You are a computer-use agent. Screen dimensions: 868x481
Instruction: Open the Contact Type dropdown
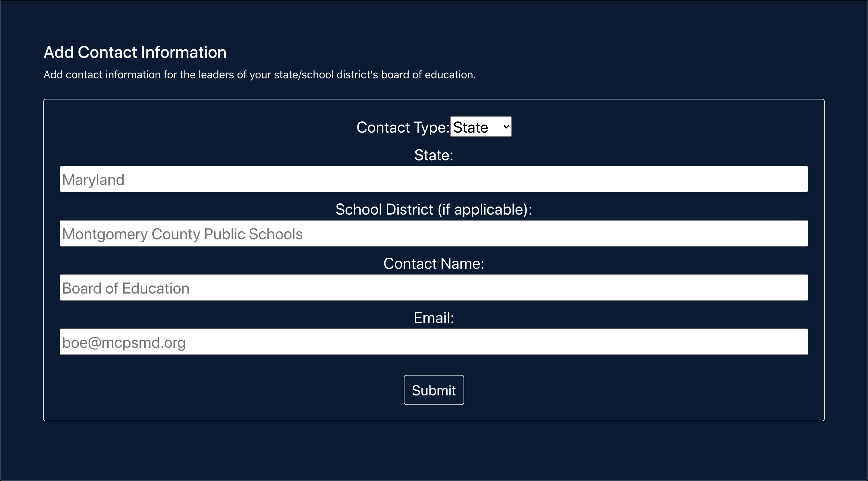480,127
